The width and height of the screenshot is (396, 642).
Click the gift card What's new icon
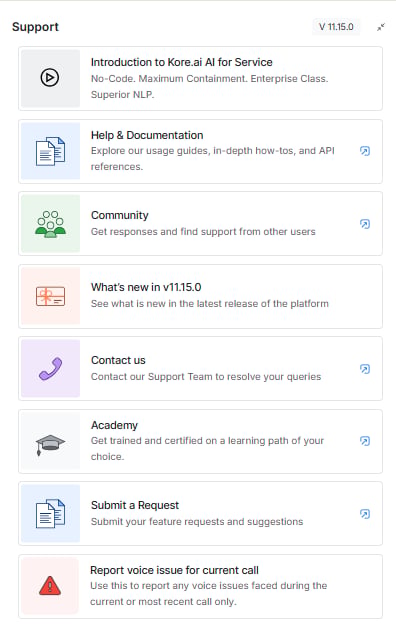point(50,296)
